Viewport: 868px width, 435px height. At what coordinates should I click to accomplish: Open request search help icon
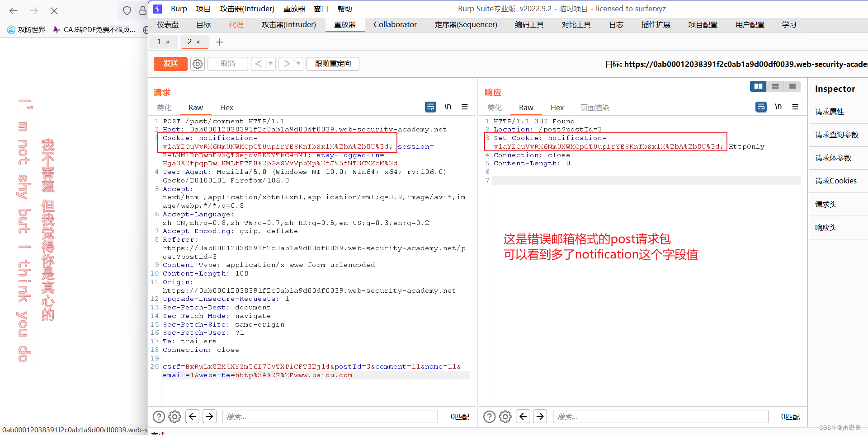pyautogui.click(x=159, y=416)
